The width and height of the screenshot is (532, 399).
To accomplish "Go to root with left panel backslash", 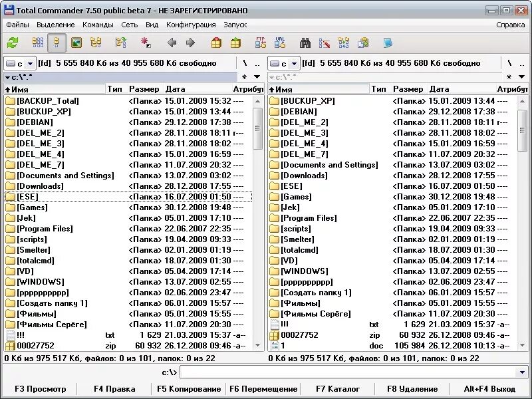I will pos(245,63).
